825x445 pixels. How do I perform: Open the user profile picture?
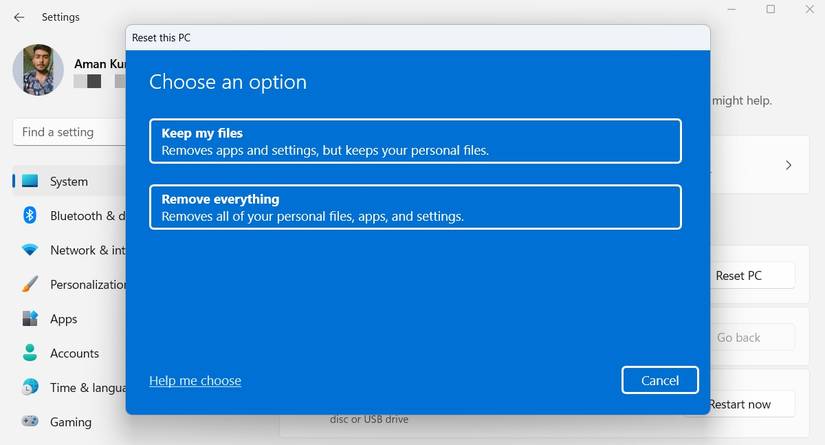click(38, 69)
